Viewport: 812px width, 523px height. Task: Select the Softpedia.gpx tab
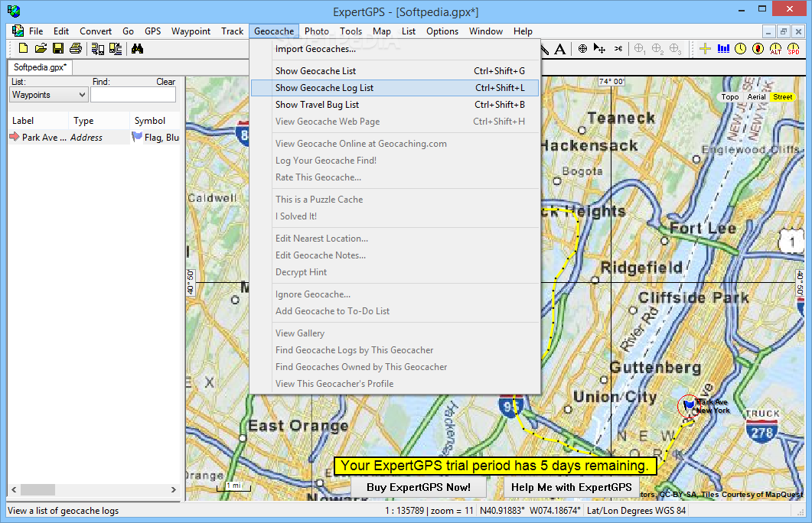(41, 67)
